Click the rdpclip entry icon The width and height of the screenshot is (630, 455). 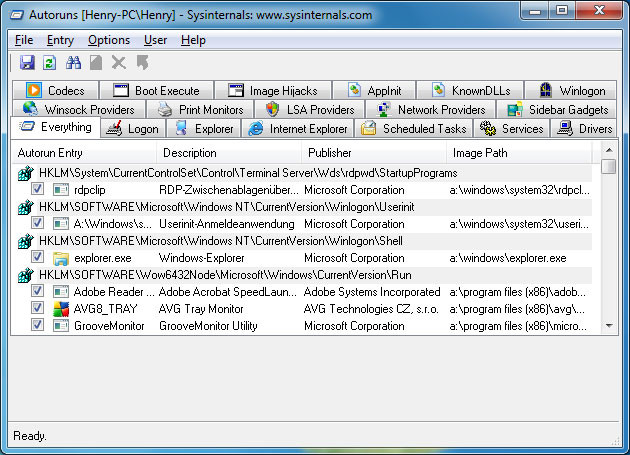point(61,190)
